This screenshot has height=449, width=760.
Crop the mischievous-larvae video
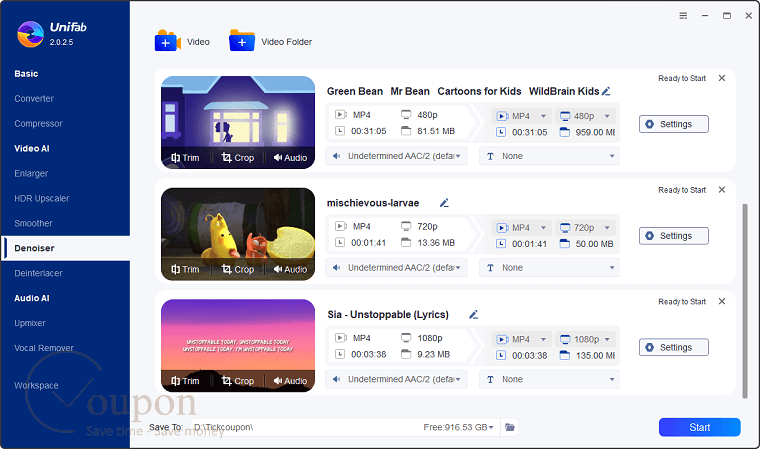tap(238, 269)
